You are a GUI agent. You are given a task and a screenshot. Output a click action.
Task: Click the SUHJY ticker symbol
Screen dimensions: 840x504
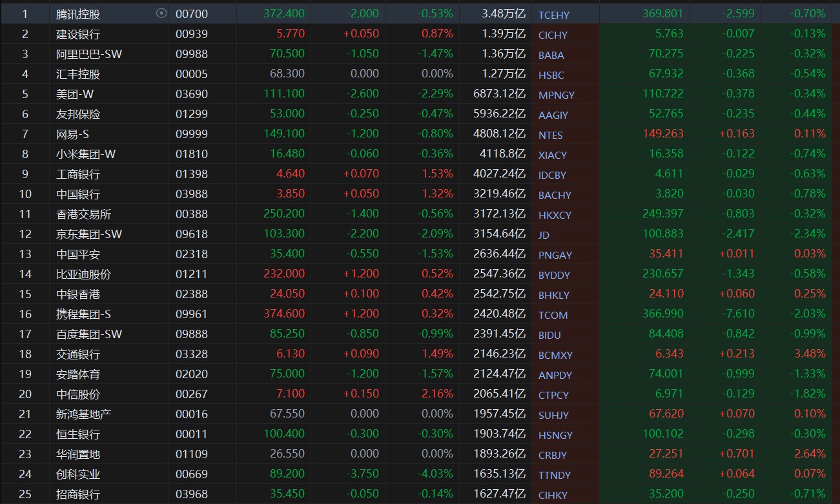[x=553, y=415]
